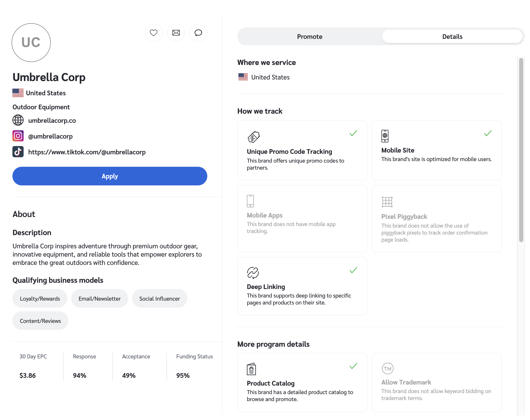
Task: Click the Allow Trademark TM icon
Action: pyautogui.click(x=387, y=368)
